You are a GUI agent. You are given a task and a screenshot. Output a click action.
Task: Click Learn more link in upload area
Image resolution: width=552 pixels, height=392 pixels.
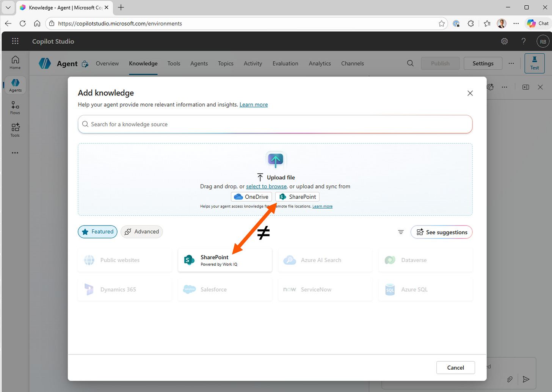[x=322, y=206]
